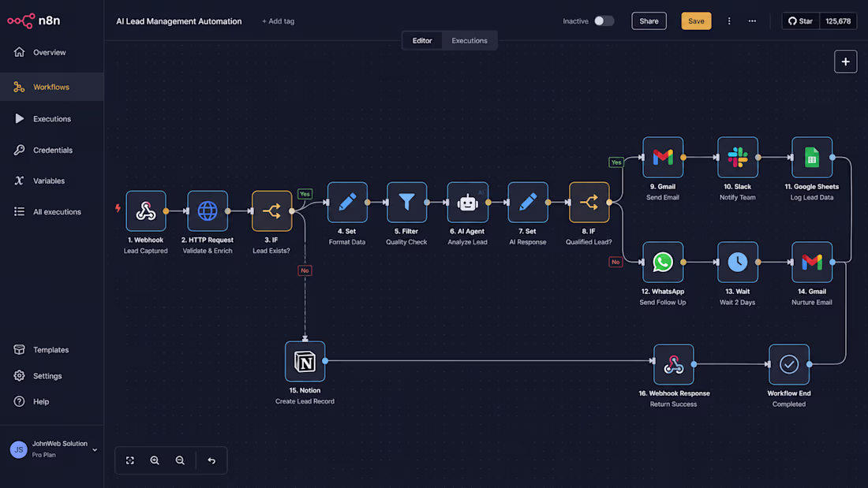Click the 125,678 star count

tap(838, 21)
